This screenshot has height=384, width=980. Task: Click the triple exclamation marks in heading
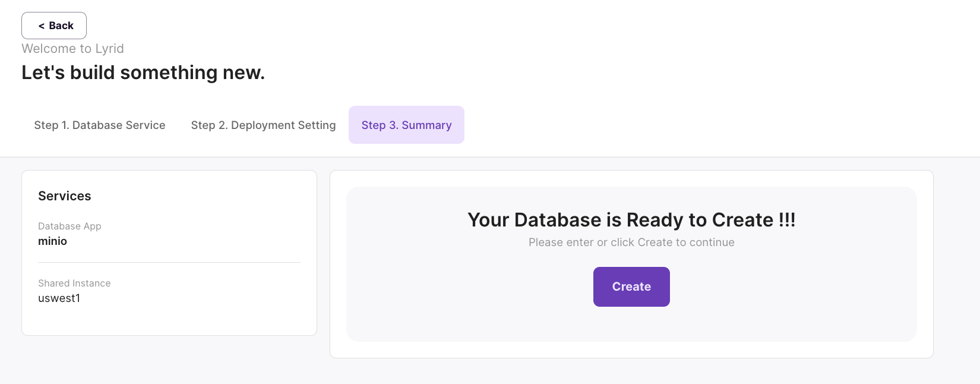pyautogui.click(x=787, y=220)
